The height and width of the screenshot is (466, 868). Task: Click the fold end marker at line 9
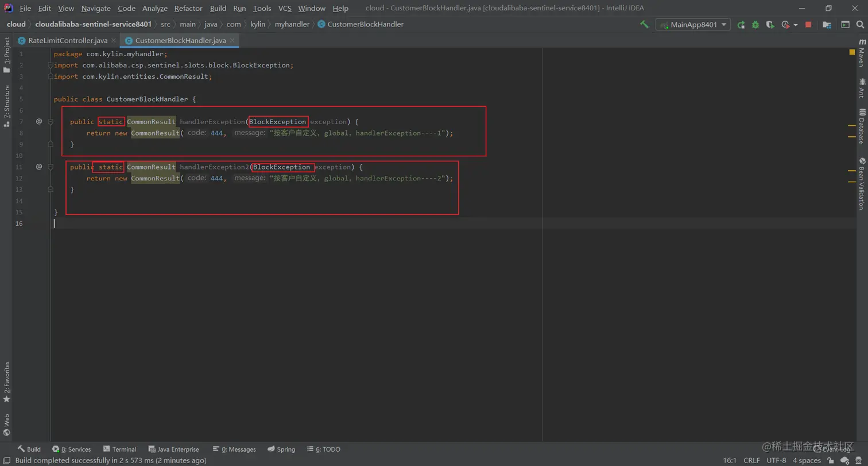[x=51, y=144]
